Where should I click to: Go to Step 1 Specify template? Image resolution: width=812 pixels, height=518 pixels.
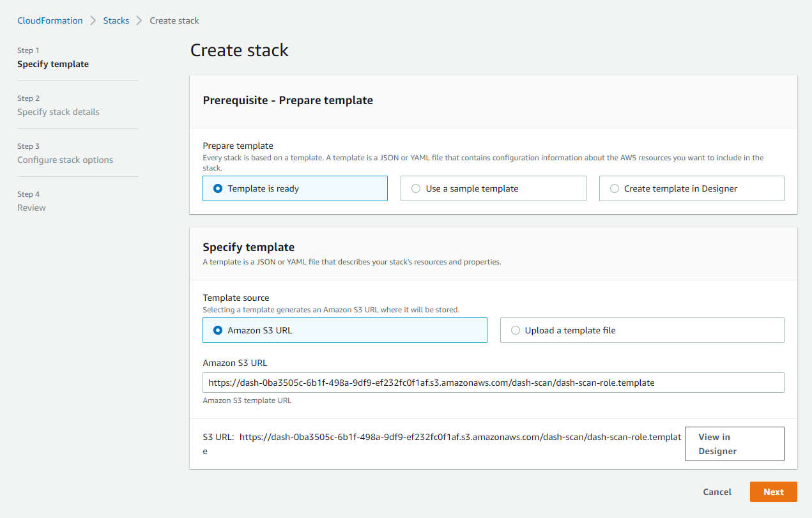53,64
